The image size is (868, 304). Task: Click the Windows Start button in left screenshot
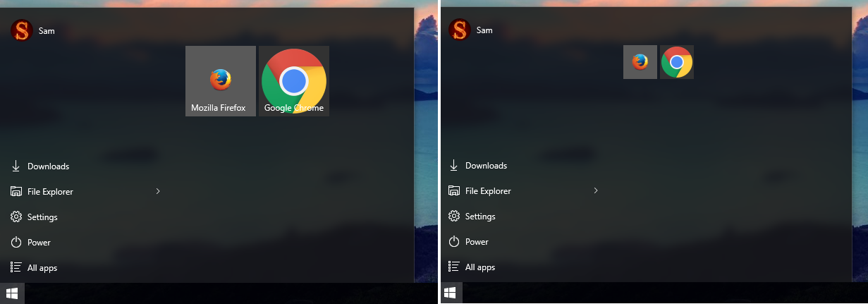pyautogui.click(x=12, y=293)
